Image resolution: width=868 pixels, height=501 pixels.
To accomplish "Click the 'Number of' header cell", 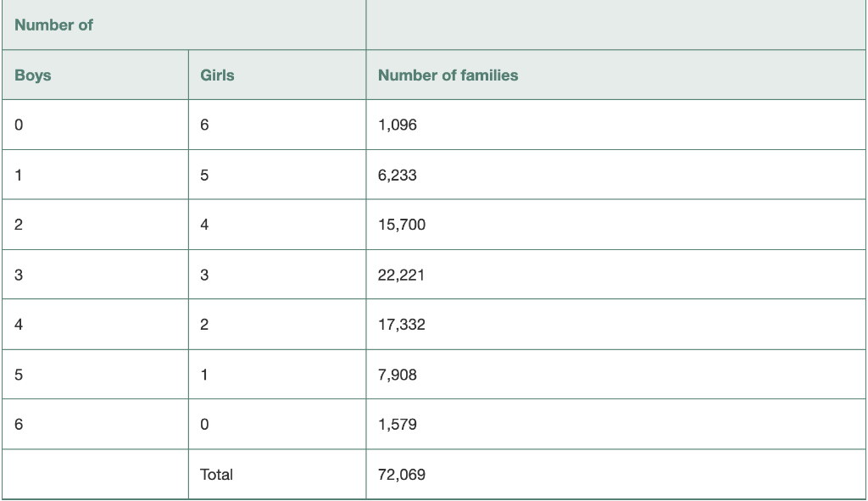I will [x=184, y=25].
